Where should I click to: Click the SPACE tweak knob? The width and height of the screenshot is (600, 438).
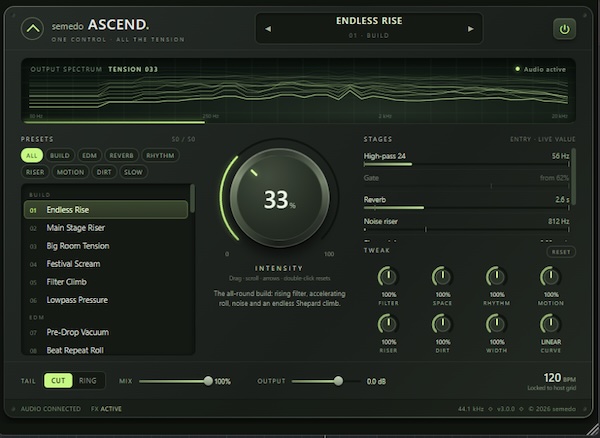click(x=443, y=276)
